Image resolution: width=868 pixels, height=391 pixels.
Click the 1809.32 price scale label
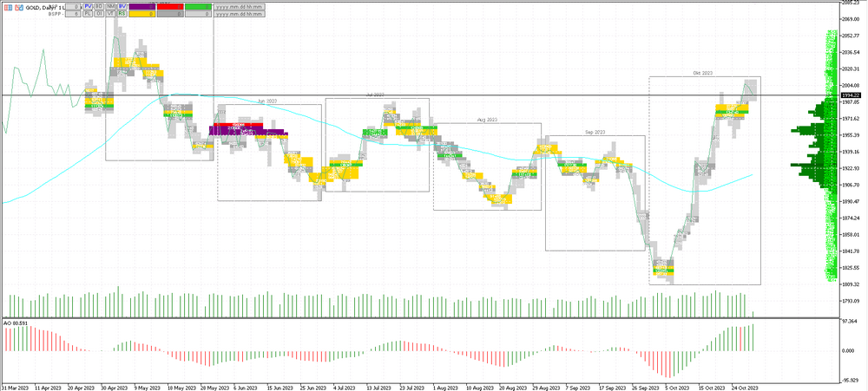tap(851, 284)
